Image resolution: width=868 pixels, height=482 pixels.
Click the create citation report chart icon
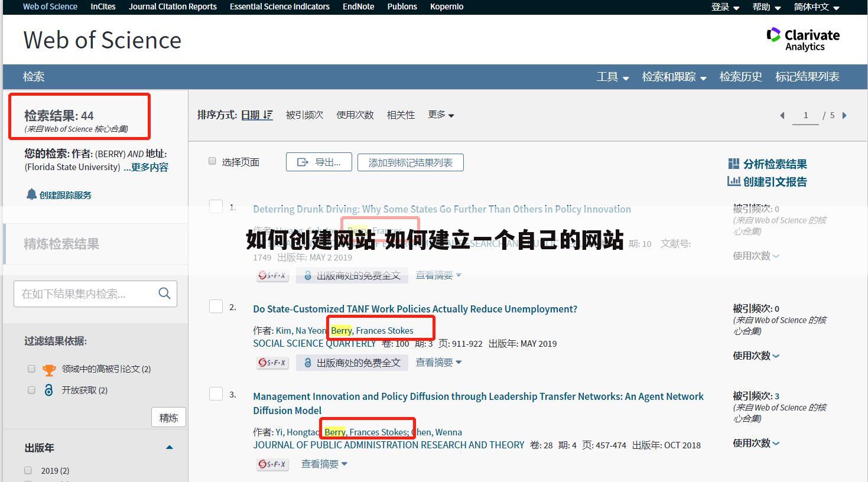(x=734, y=181)
